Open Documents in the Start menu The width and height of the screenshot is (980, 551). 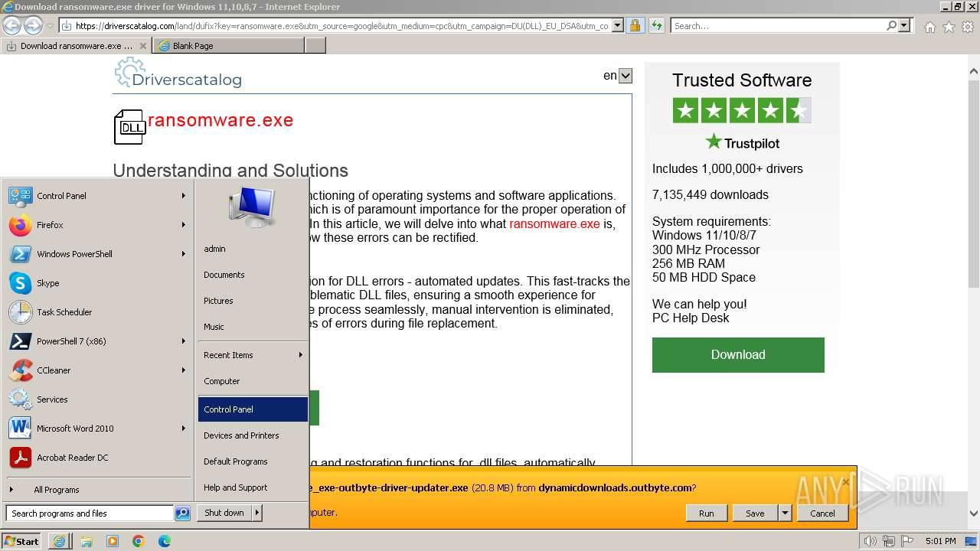click(253, 275)
